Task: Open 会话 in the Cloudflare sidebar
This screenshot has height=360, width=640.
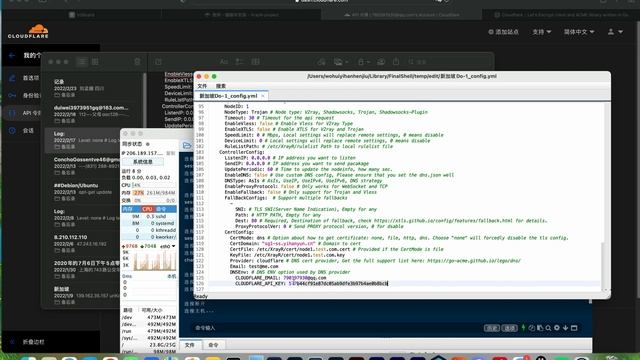Action: click(28, 131)
